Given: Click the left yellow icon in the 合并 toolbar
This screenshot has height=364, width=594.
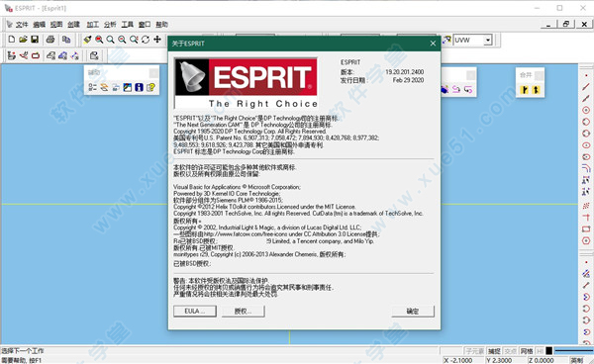Looking at the screenshot, I should (x=525, y=90).
